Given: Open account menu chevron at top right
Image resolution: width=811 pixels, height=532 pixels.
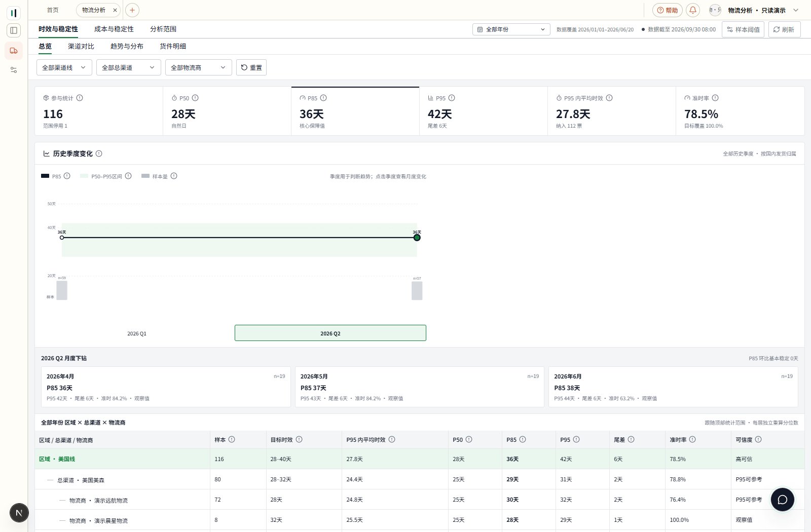Looking at the screenshot, I should pyautogui.click(x=796, y=10).
